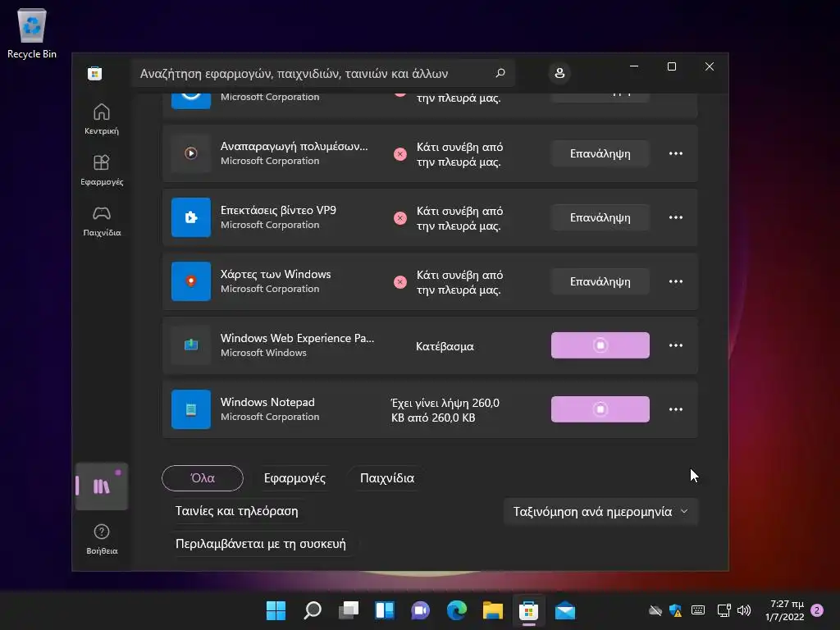Open more options for Windows Web Experience Pack

(x=676, y=345)
